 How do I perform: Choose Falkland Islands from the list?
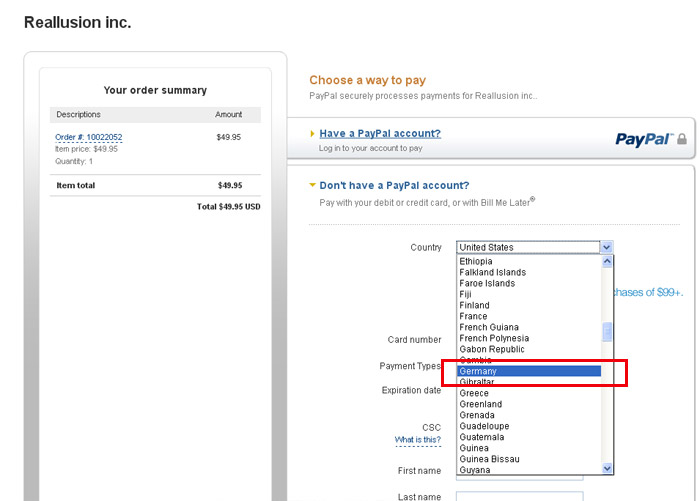529,272
